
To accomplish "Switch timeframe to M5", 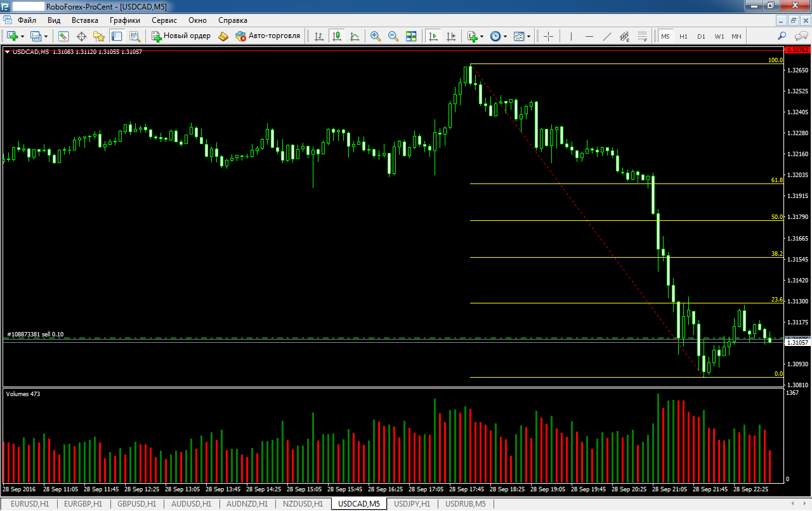I will point(665,36).
